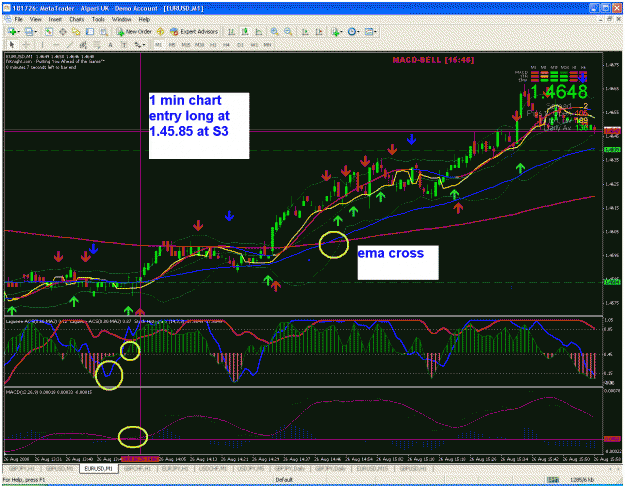625x486 pixels.
Task: Select the Text (A) drawing tool
Action: pos(110,45)
